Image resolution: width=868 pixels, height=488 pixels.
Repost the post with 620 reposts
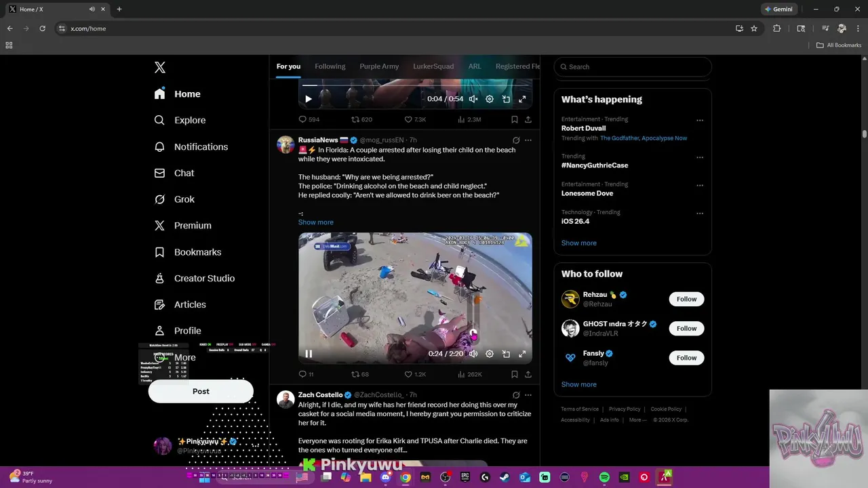point(361,119)
